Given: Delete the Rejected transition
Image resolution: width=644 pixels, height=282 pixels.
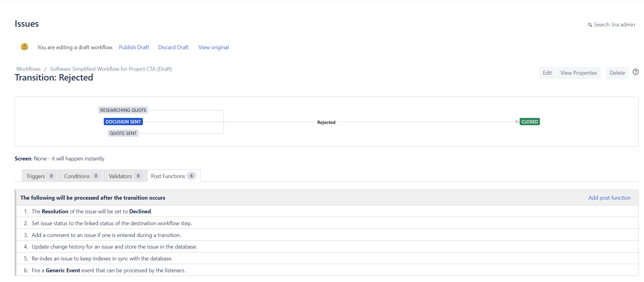Looking at the screenshot, I should coord(617,73).
